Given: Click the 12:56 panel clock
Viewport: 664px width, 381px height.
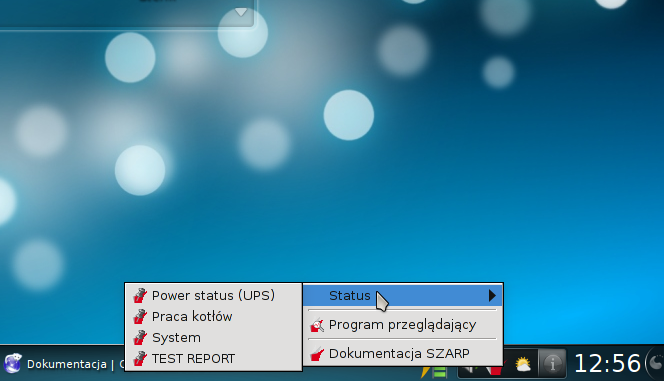Looking at the screenshot, I should point(607,364).
